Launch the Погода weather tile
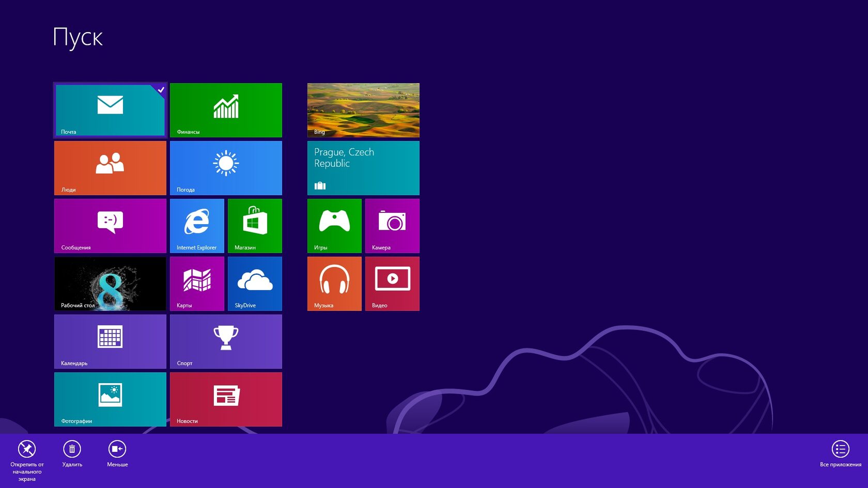The width and height of the screenshot is (868, 488). pyautogui.click(x=226, y=168)
